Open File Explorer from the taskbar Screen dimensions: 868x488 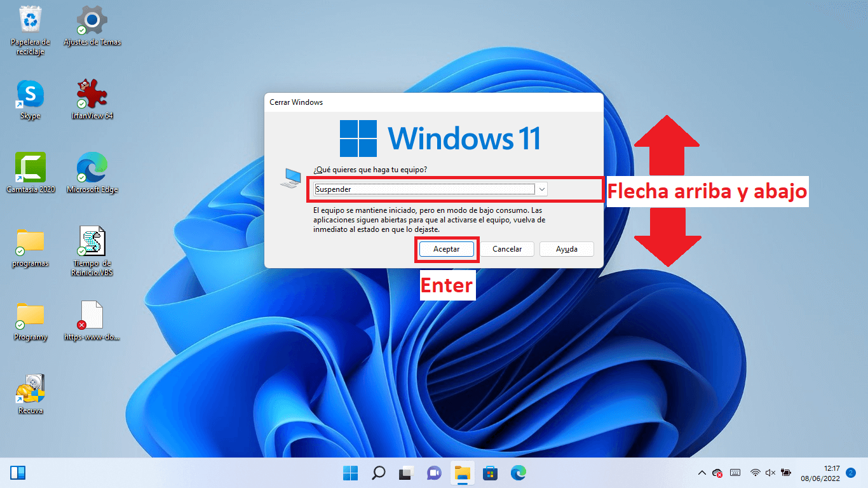[462, 473]
